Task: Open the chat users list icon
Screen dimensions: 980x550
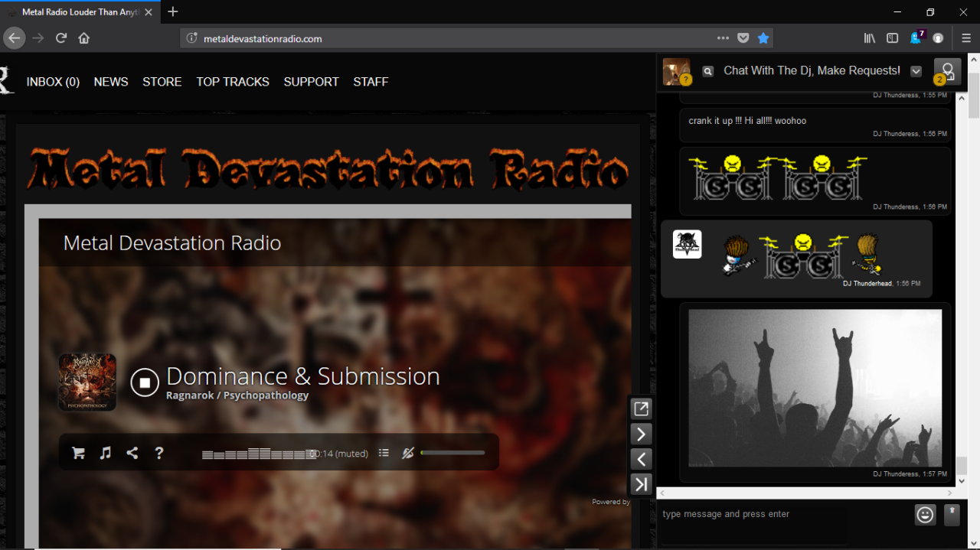Action: click(947, 72)
